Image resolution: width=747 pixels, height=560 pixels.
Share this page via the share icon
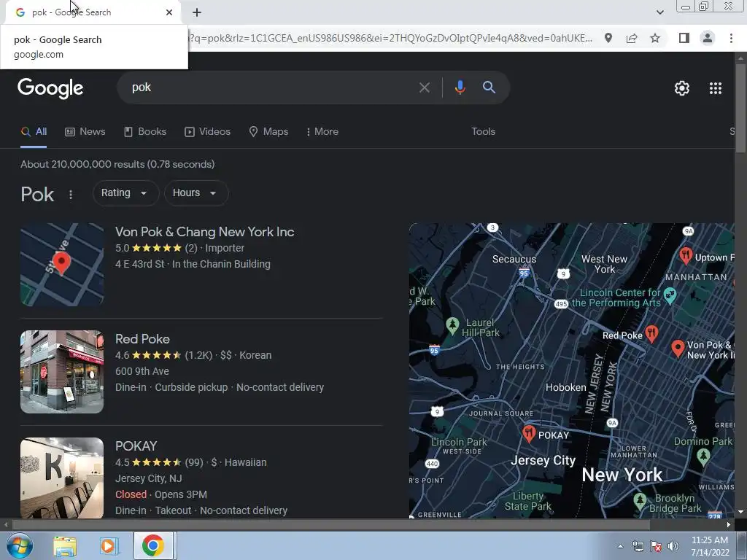[x=632, y=38]
